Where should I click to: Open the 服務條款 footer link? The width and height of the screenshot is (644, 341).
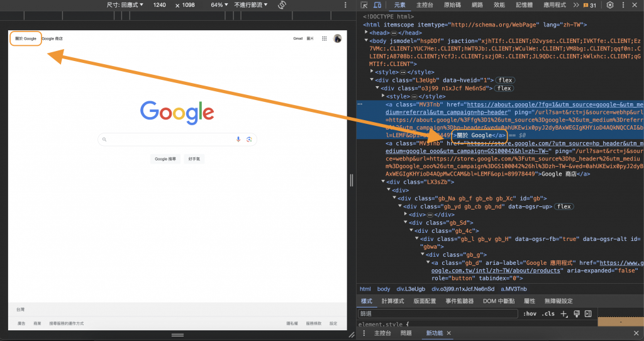pos(313,324)
